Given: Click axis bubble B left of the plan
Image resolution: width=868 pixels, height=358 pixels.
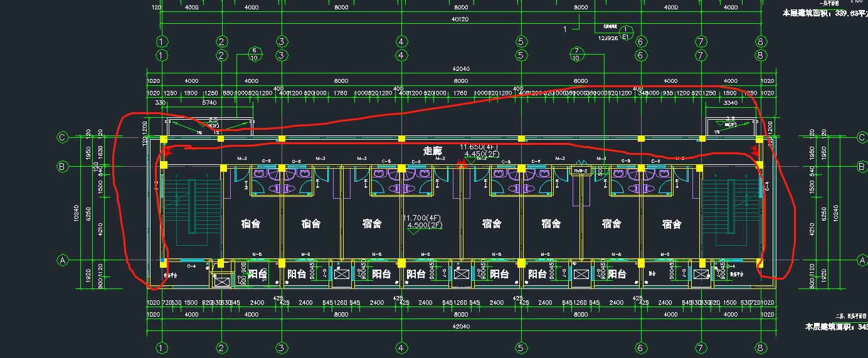Looking at the screenshot, I should (62, 166).
